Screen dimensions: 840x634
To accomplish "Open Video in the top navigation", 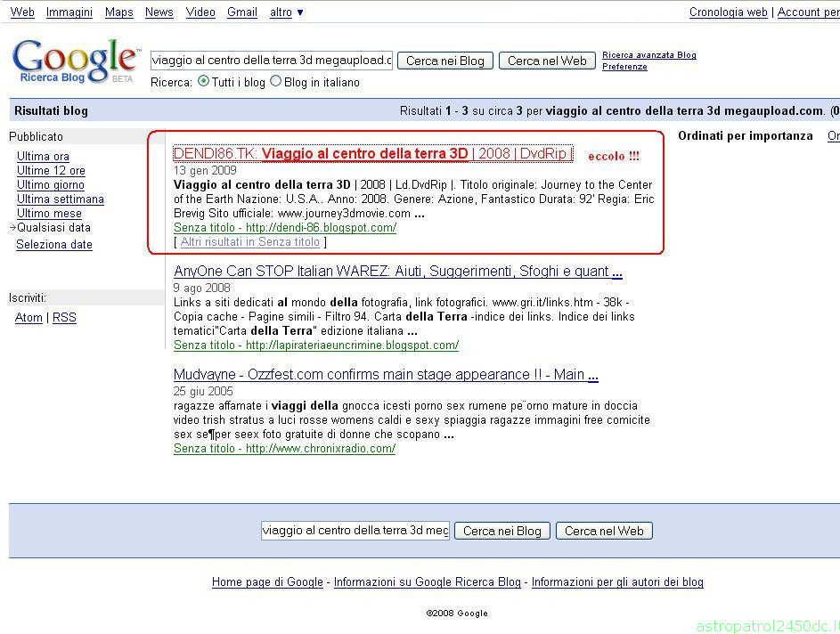I will coord(200,12).
